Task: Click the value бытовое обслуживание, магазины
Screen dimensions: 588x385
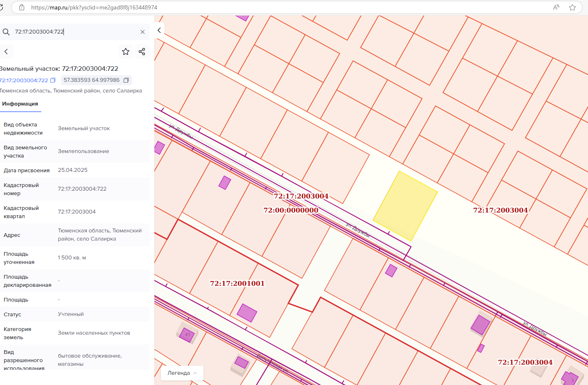Action: (90, 360)
